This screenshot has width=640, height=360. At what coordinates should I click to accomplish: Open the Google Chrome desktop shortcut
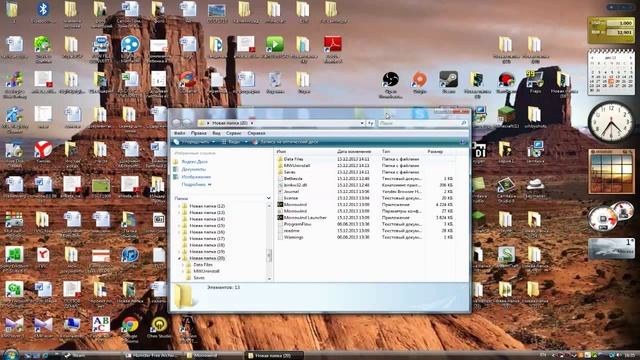(130, 329)
